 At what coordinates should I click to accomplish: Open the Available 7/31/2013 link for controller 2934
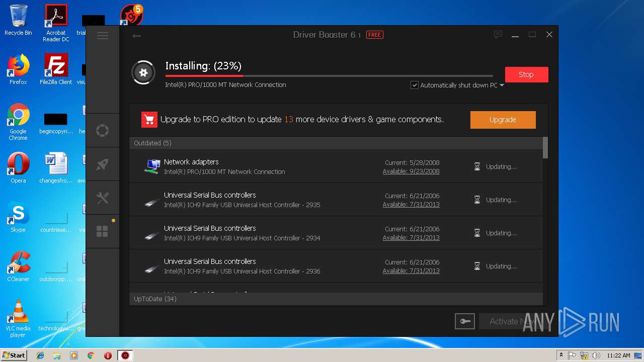click(411, 238)
